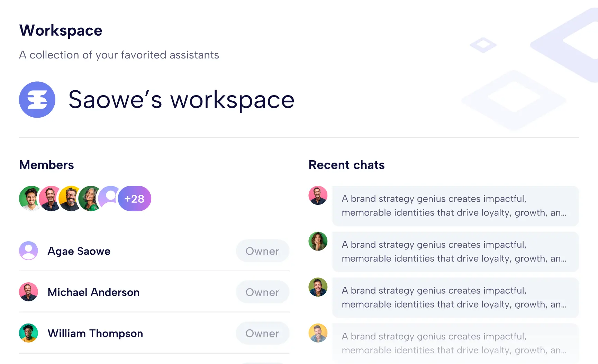Open William Thompson's Owner role selector
Screen dimensions: 598x364
[x=262, y=333]
